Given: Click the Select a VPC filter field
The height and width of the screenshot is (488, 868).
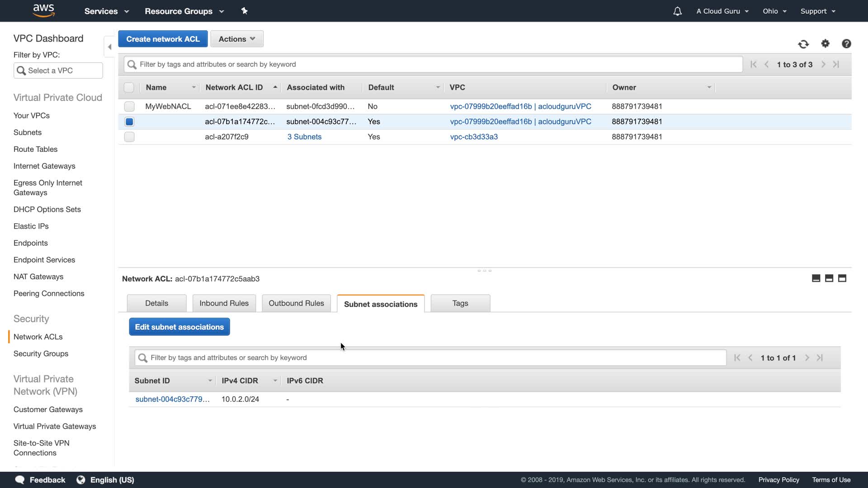Looking at the screenshot, I should [x=58, y=70].
